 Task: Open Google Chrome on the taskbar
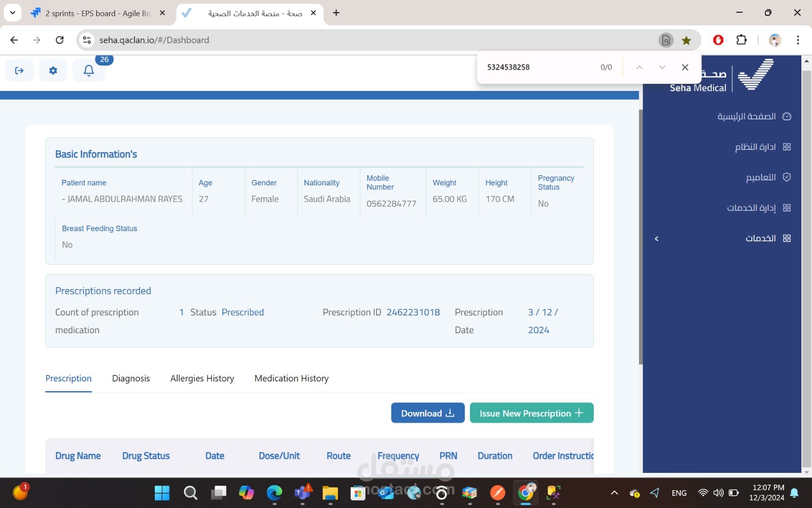tap(526, 493)
